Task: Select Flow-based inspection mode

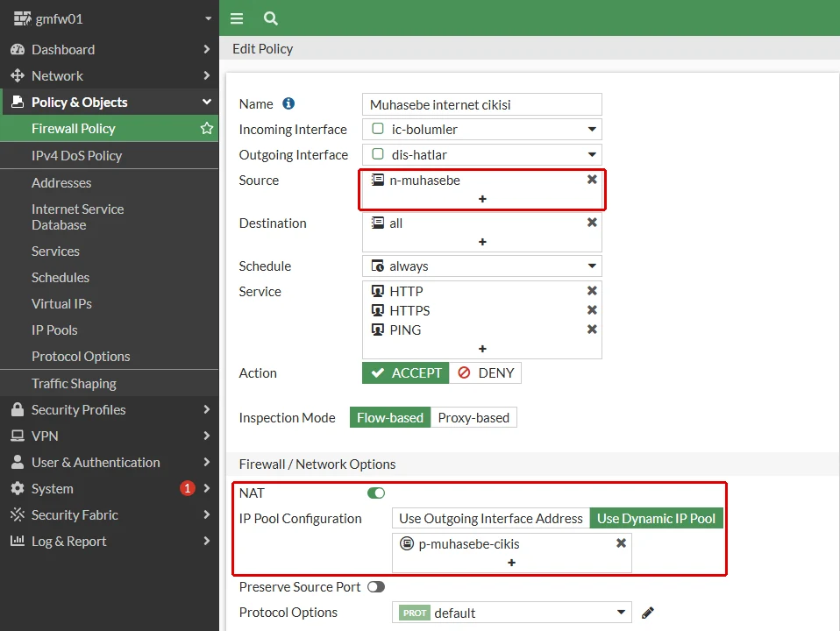Action: pos(390,418)
